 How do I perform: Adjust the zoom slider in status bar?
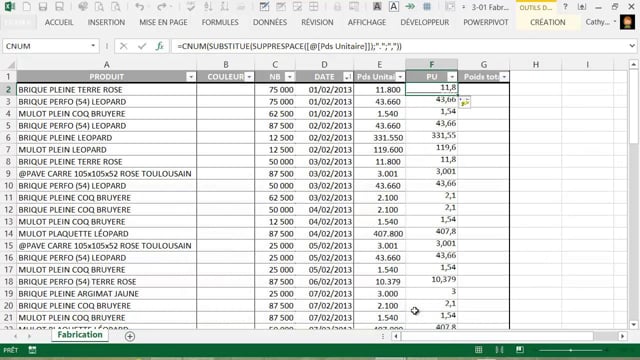pos(571,350)
